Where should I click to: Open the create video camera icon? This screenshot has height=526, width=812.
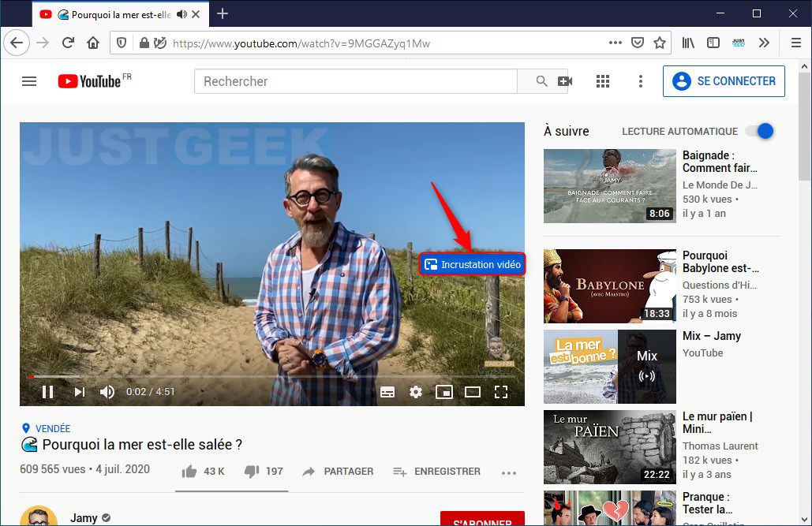point(565,81)
